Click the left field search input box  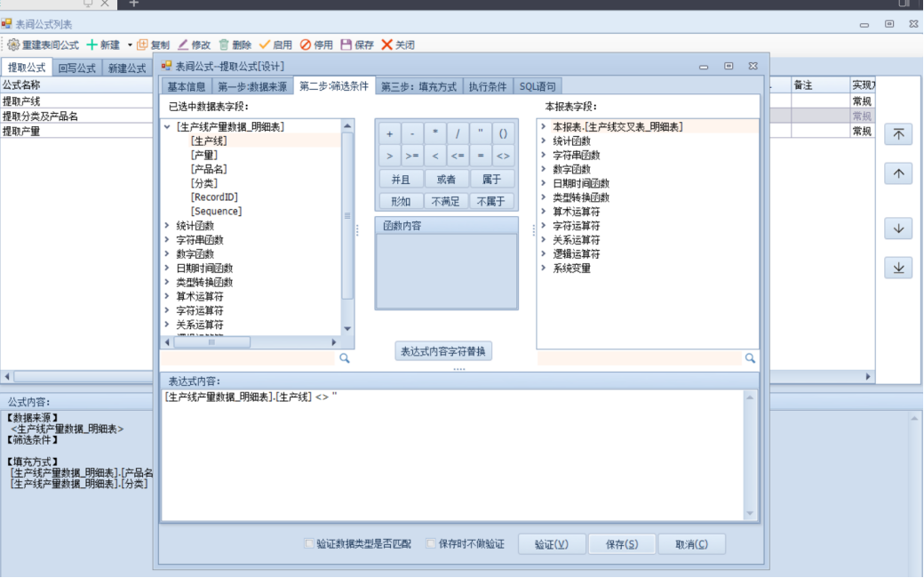tap(247, 357)
